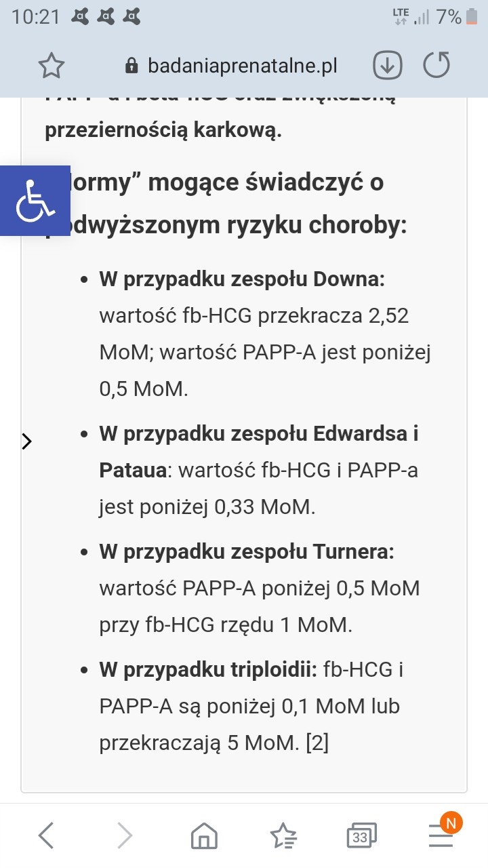488x868 pixels.
Task: Open bookmarks list star icon
Action: (283, 836)
